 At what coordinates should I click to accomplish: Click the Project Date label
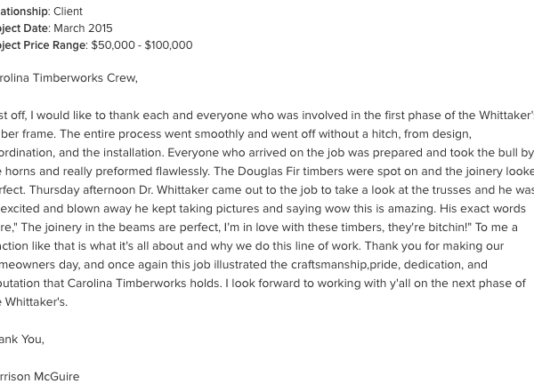click(24, 28)
